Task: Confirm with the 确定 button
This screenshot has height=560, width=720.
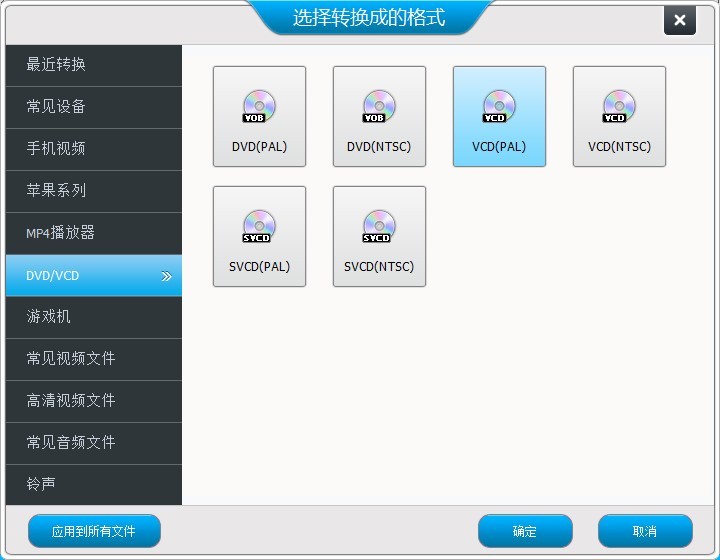Action: [525, 531]
